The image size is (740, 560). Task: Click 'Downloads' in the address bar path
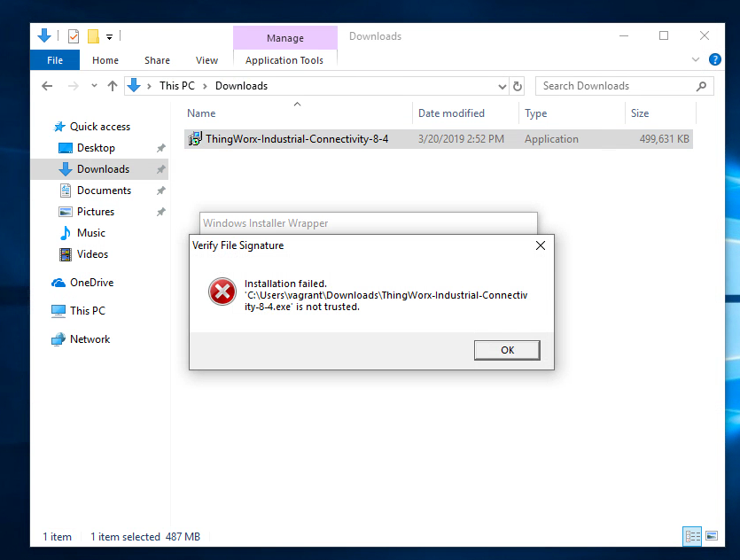[241, 86]
